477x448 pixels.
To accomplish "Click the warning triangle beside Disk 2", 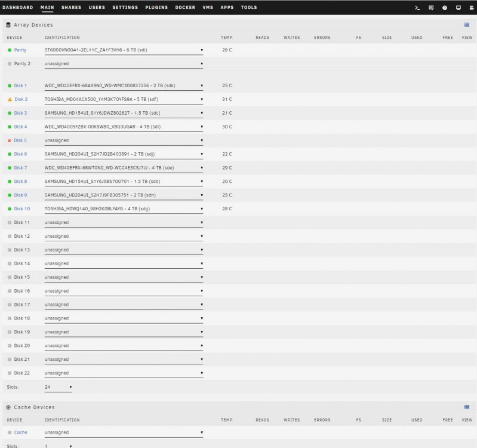I will point(10,99).
